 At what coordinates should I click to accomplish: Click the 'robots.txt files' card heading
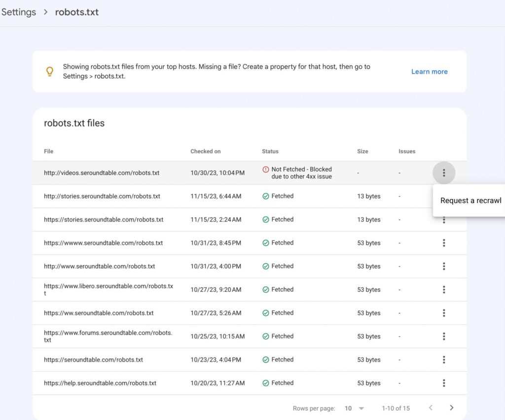click(x=74, y=123)
